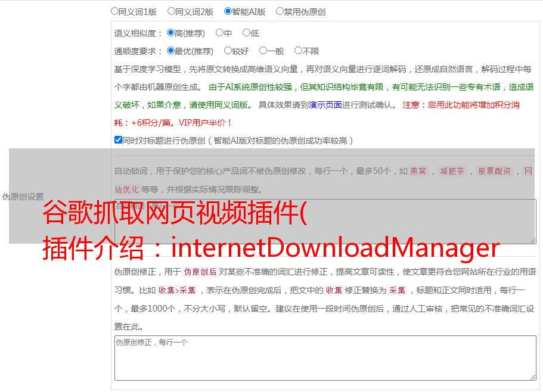This screenshot has width=543, height=392.
Task: Click the red 注意 points warning text
Action: point(317,113)
